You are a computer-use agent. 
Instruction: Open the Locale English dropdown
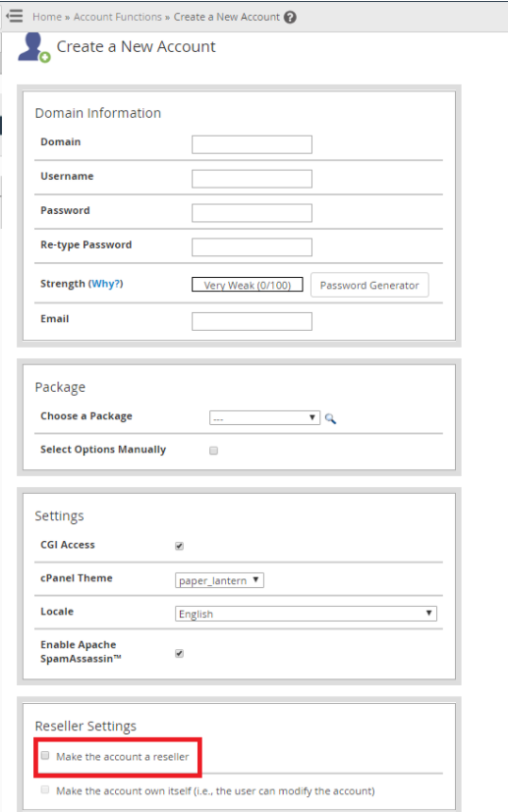point(306,614)
